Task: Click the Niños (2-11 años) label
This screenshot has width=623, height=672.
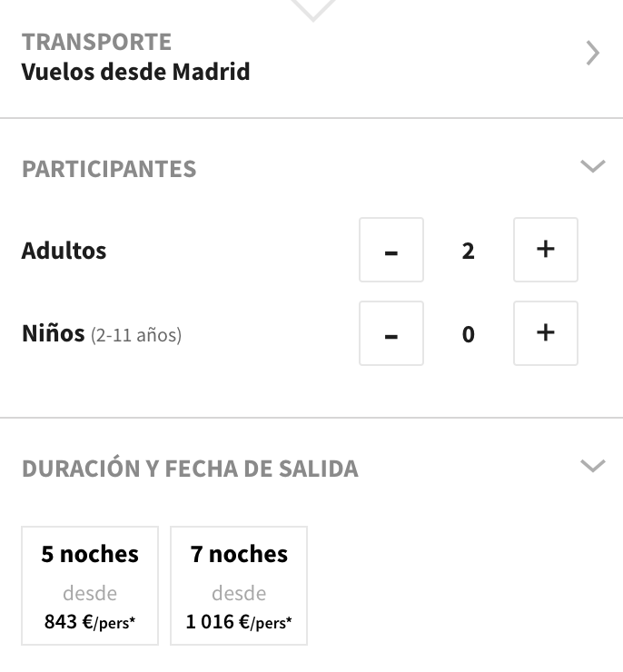Action: point(102,334)
